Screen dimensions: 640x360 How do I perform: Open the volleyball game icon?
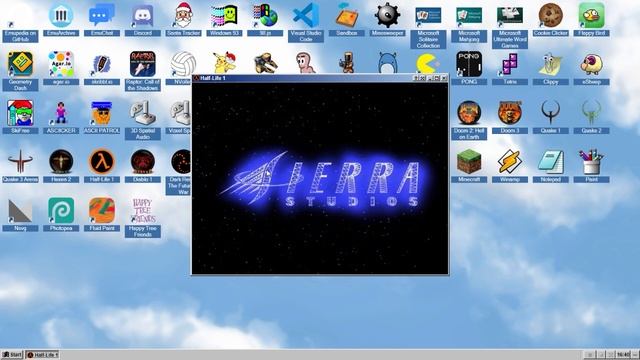182,63
